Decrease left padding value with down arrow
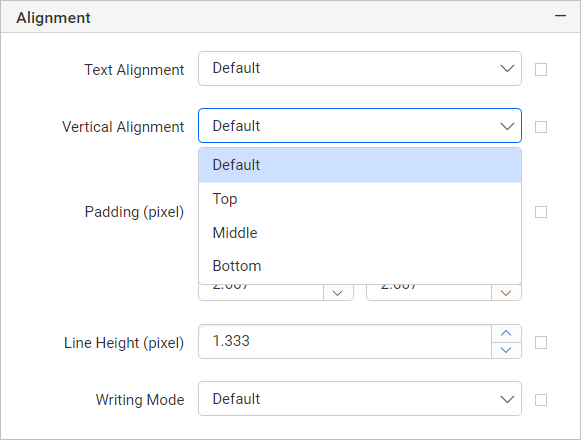 pos(338,293)
